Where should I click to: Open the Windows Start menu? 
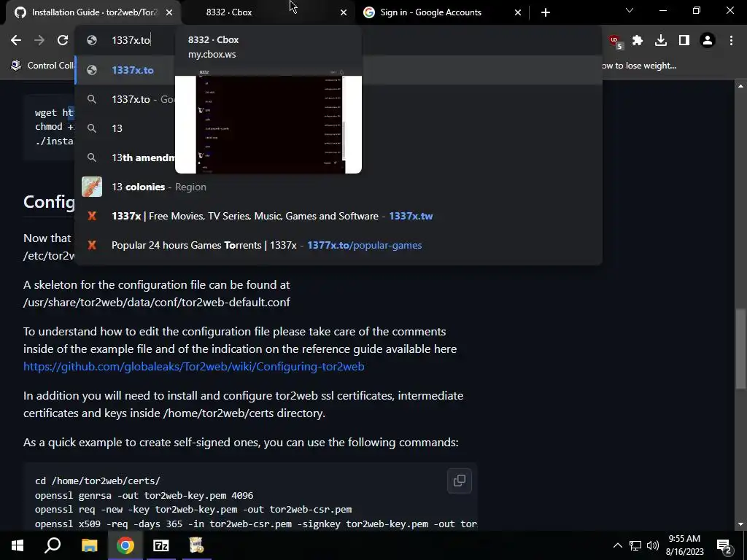pos(18,545)
